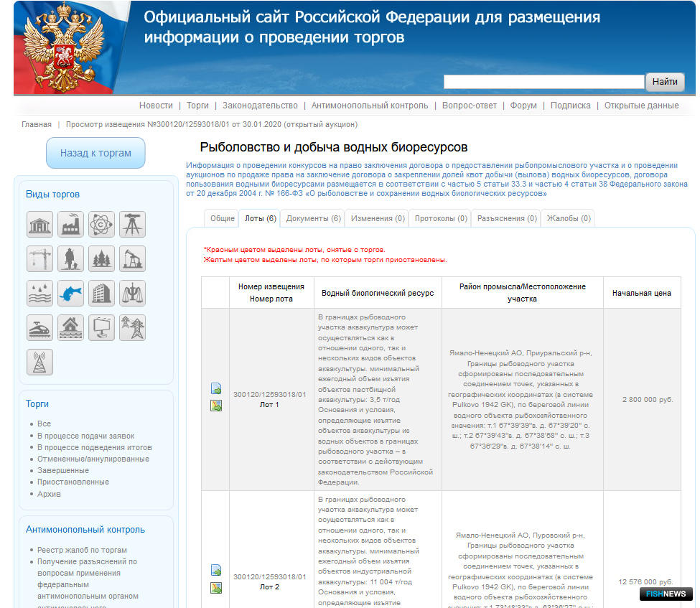Image resolution: width=700 pixels, height=608 pixels.
Task: Select the blue fish auction type icon
Action: pyautogui.click(x=70, y=294)
